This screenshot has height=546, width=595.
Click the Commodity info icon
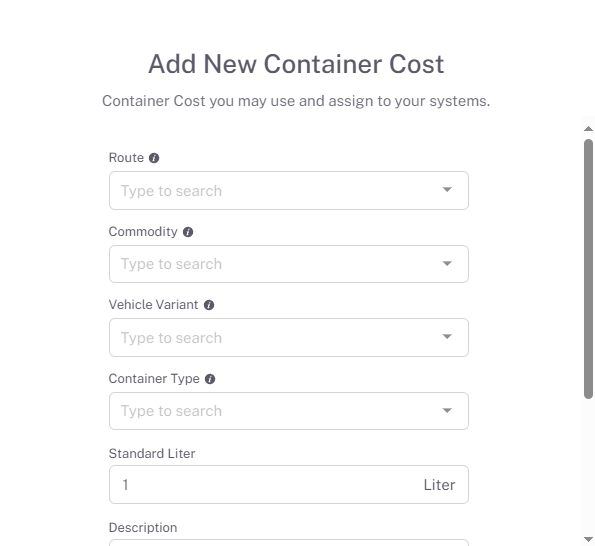click(x=188, y=232)
